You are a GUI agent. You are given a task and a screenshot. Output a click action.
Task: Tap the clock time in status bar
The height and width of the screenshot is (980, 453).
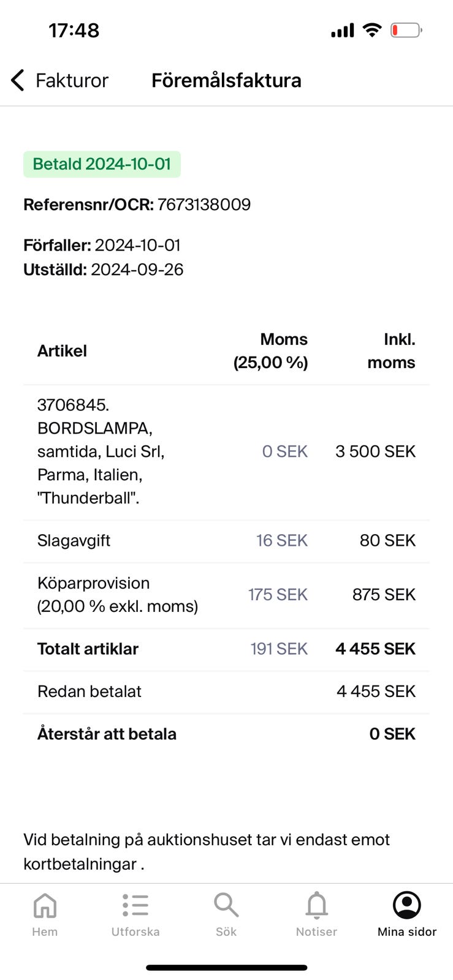click(74, 30)
